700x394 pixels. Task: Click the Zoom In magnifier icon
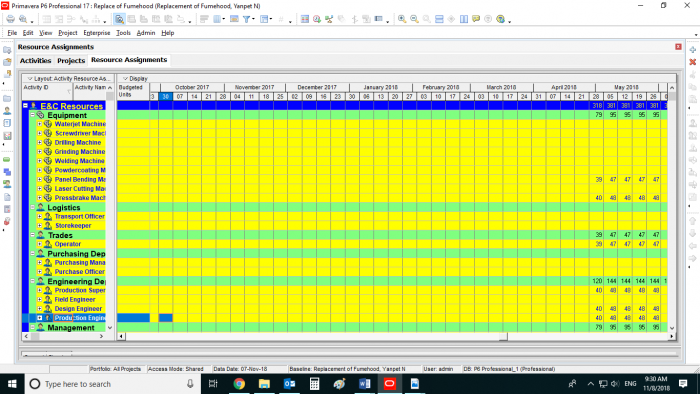[x=402, y=19]
